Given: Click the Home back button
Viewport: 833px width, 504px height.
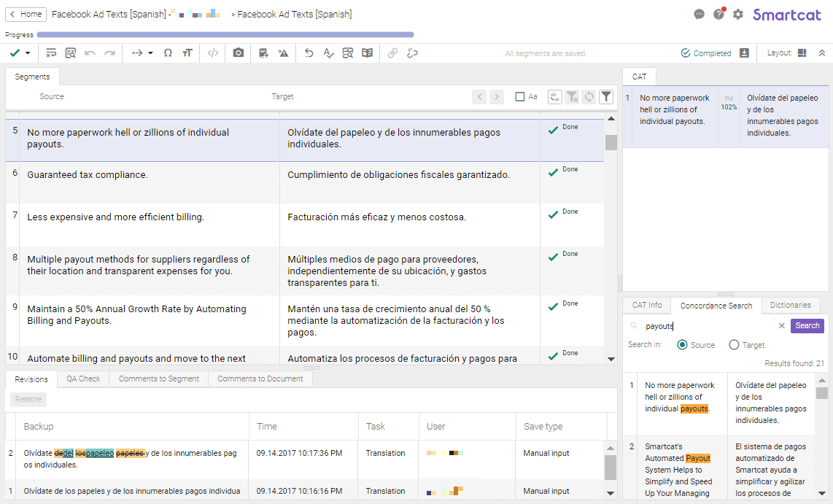Looking at the screenshot, I should [x=26, y=14].
